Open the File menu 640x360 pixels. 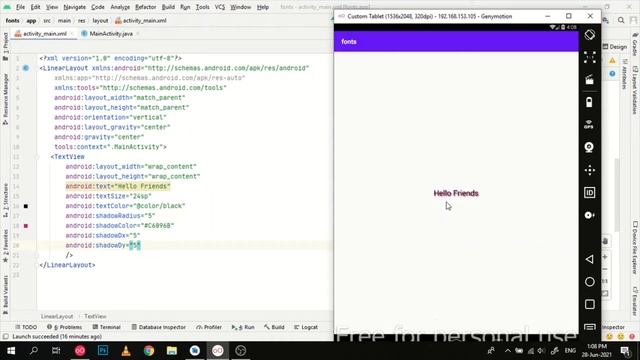click(x=20, y=7)
